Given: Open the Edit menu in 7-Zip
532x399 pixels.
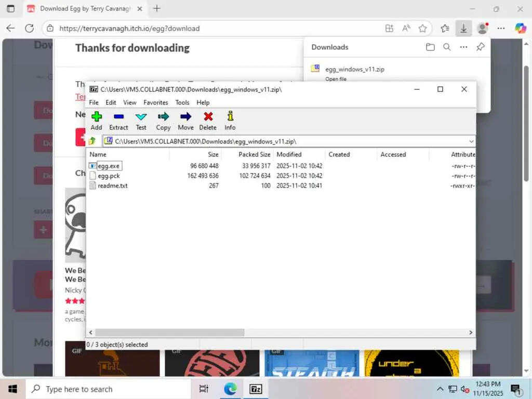Looking at the screenshot, I should pos(111,102).
